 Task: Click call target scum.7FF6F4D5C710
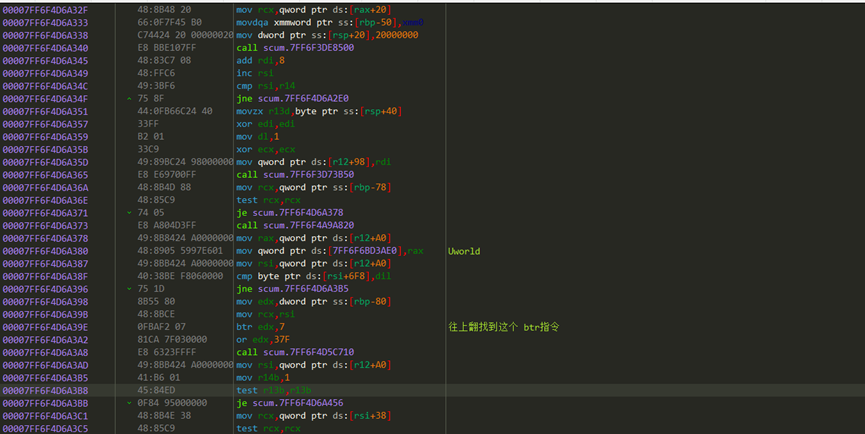pyautogui.click(x=311, y=352)
